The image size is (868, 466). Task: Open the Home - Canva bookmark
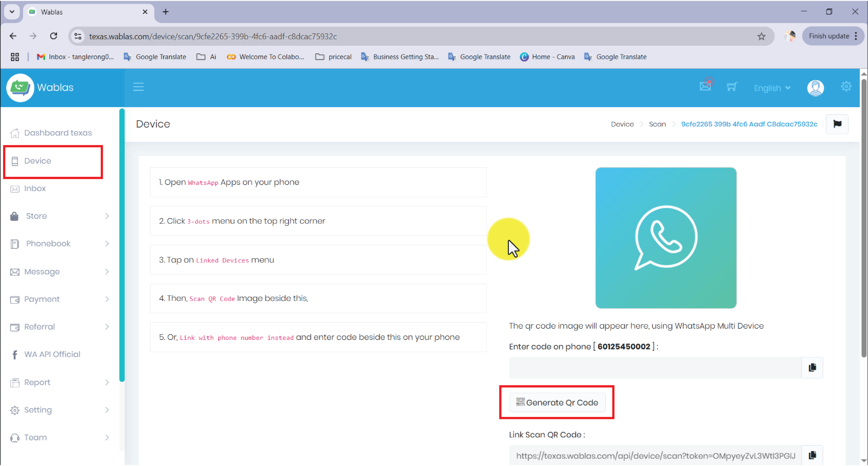[547, 57]
